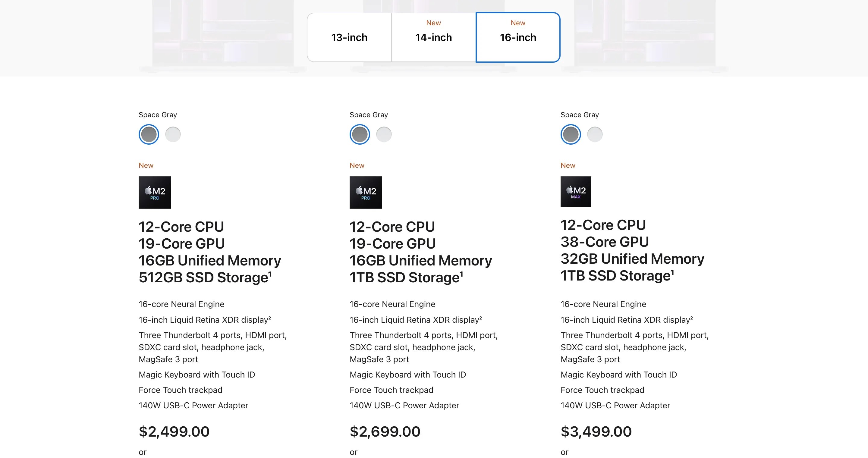
Task: Click M2 Pro chip icon on 512GB model
Action: coord(155,192)
